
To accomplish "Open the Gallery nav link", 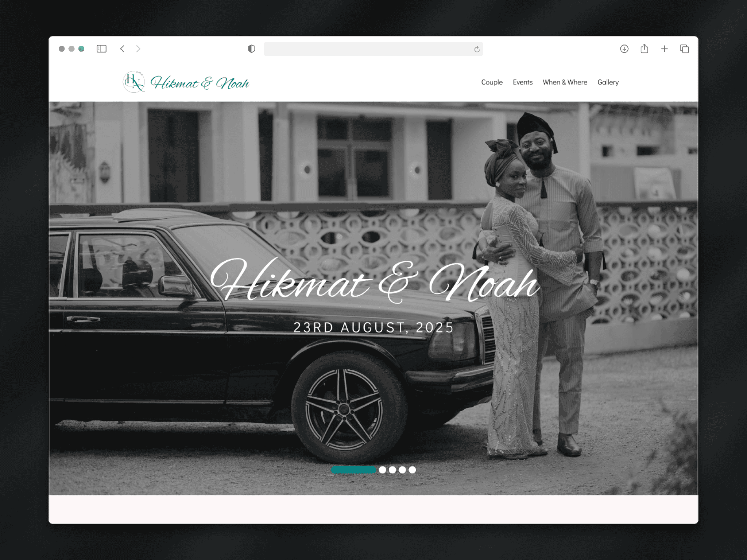I will pos(608,82).
